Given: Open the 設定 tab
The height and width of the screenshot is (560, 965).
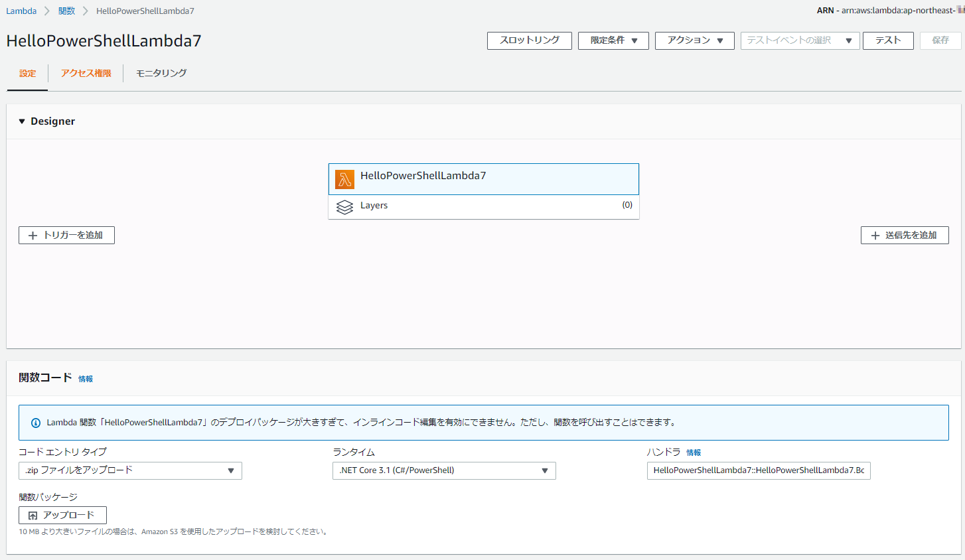Looking at the screenshot, I should pos(27,73).
